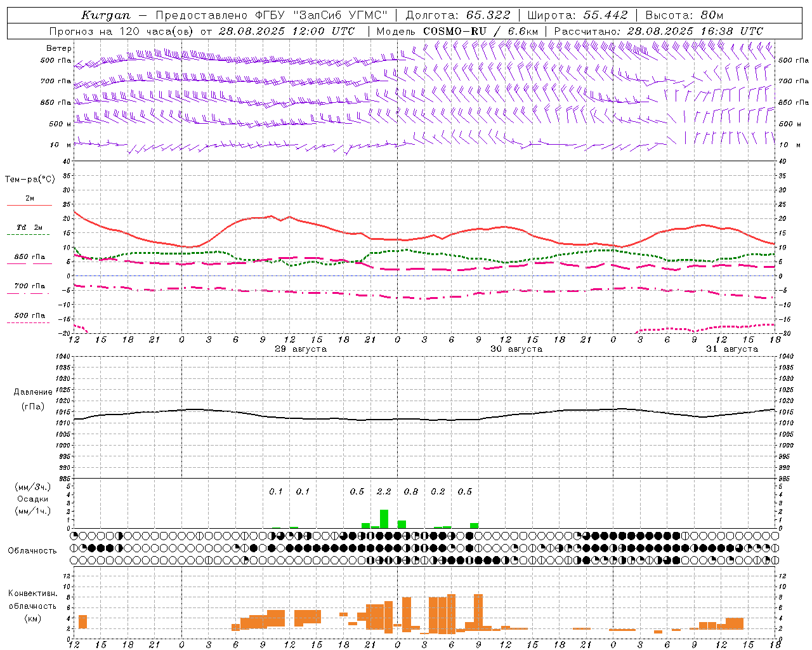
Task: Click the '10 м' wind level label on left
Action: [60, 145]
